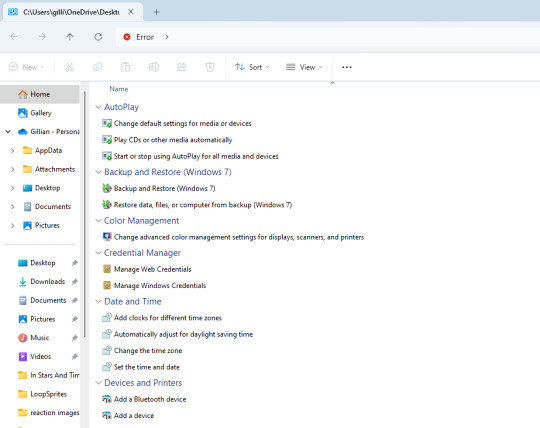The image size is (540, 428).
Task: Click the Rename toolbar icon
Action: 154,67
